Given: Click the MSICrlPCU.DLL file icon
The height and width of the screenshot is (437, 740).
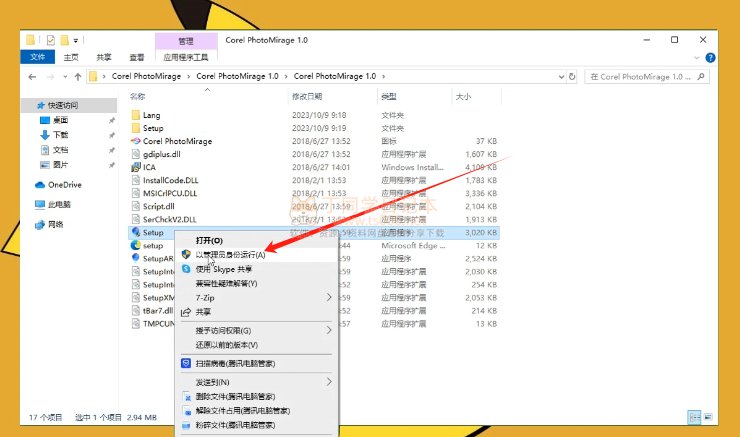Looking at the screenshot, I should (136, 193).
